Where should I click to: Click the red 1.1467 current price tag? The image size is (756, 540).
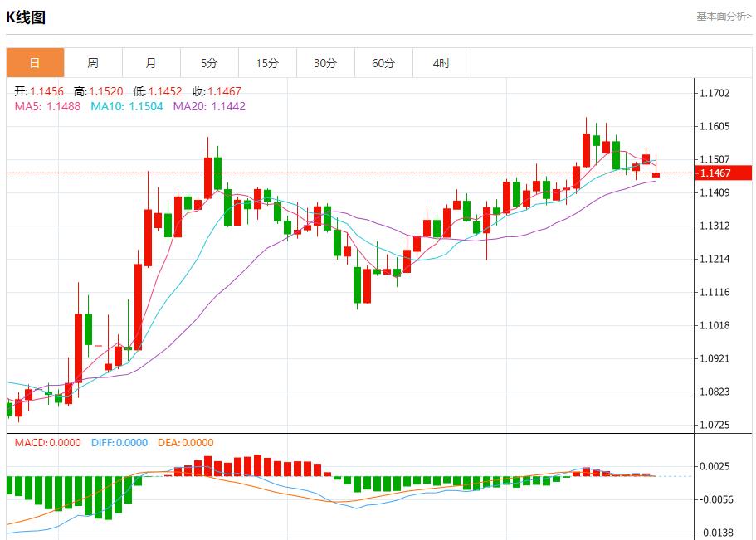[715, 173]
